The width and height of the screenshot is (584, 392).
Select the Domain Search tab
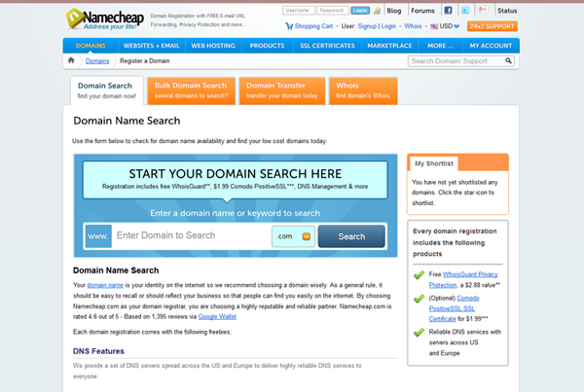(x=107, y=90)
